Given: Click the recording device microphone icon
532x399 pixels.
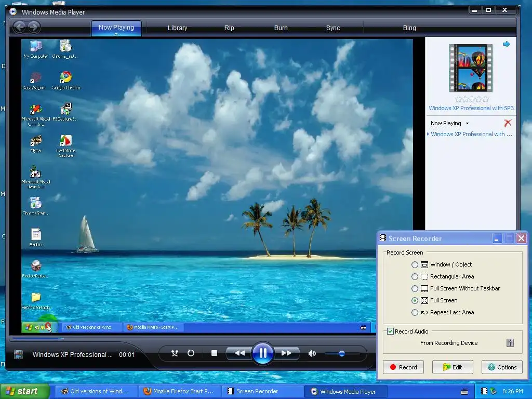Looking at the screenshot, I should click(x=510, y=343).
